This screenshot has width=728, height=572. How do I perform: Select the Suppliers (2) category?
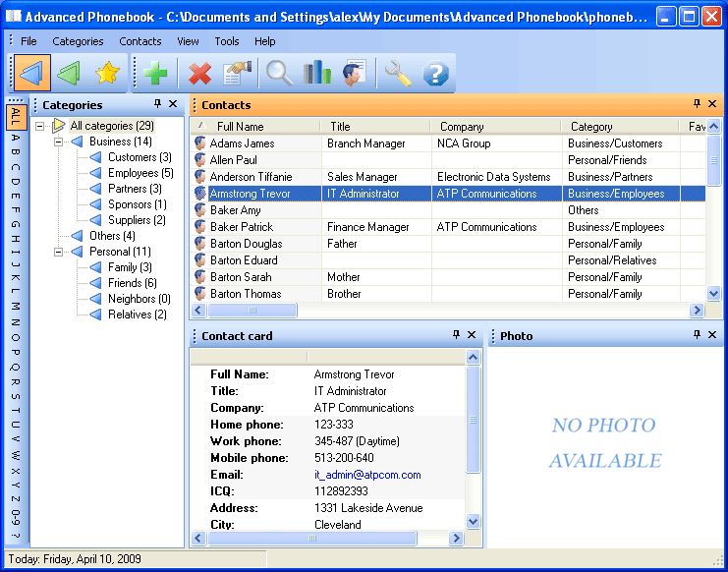pos(137,220)
